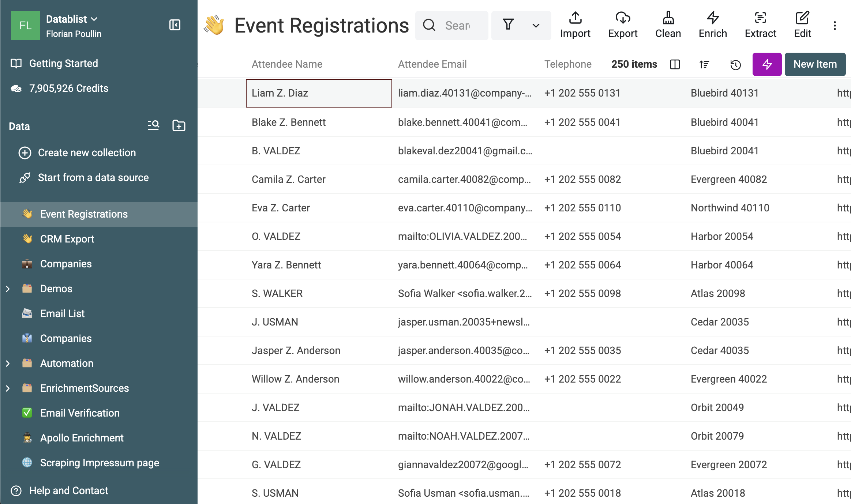Click the purple lightning action button
851x504 pixels.
pos(767,64)
